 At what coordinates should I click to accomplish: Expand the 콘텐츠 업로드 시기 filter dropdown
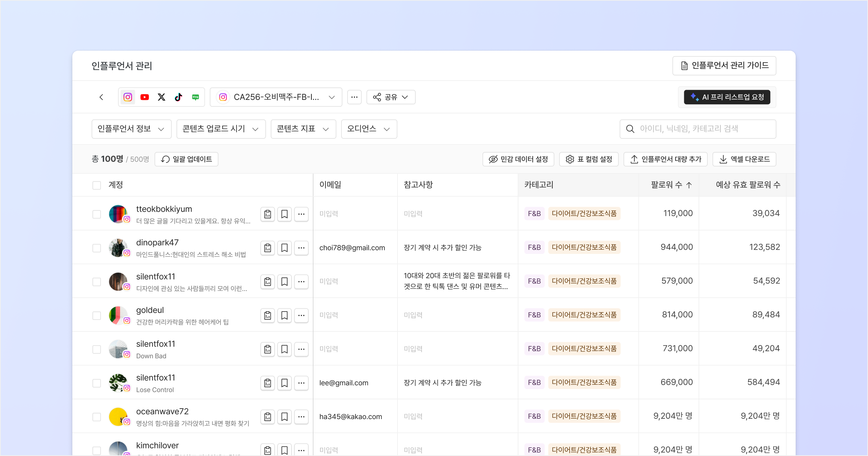tap(221, 129)
